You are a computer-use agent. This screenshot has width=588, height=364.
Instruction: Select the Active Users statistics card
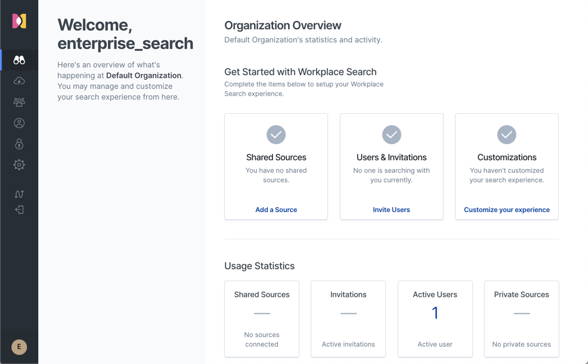[435, 319]
